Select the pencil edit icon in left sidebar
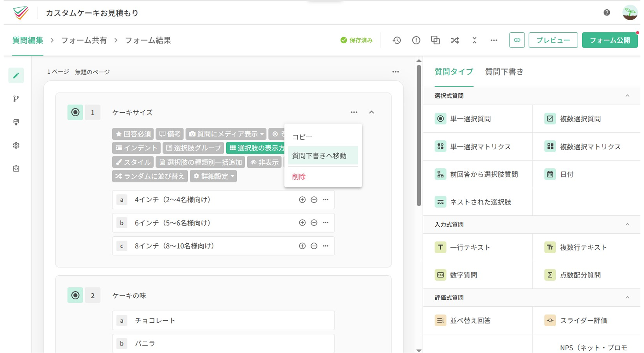 (16, 75)
